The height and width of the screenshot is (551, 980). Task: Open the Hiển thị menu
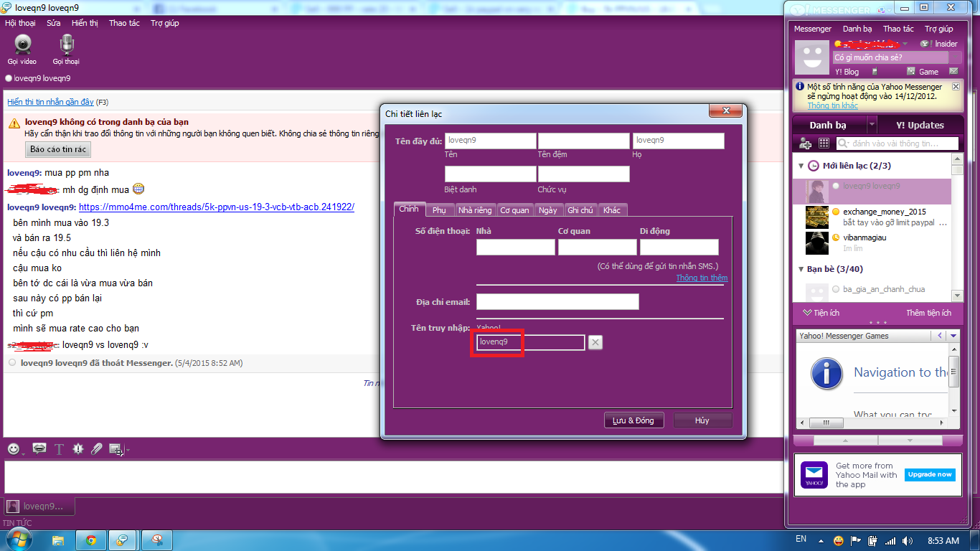(x=85, y=23)
